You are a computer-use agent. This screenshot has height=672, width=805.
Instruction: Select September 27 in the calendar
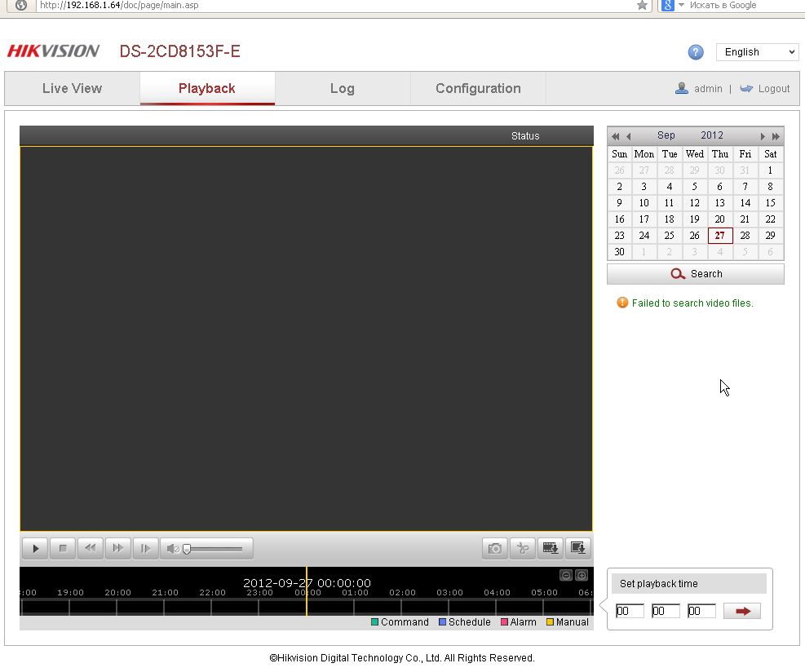(x=720, y=236)
